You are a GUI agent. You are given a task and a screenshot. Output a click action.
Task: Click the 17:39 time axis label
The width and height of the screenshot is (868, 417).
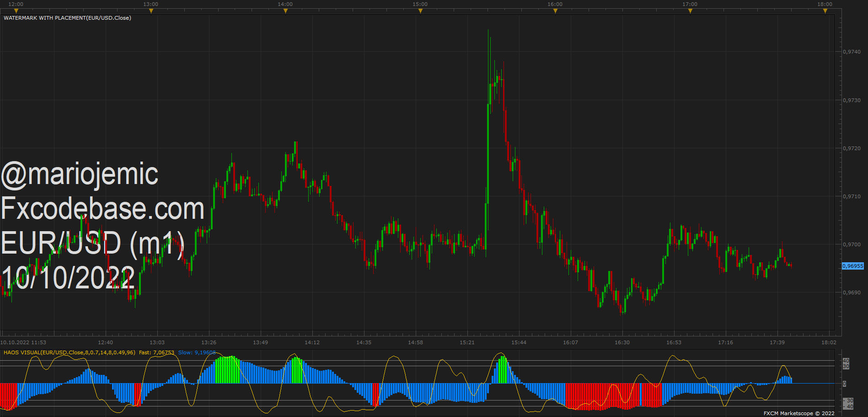pyautogui.click(x=777, y=342)
